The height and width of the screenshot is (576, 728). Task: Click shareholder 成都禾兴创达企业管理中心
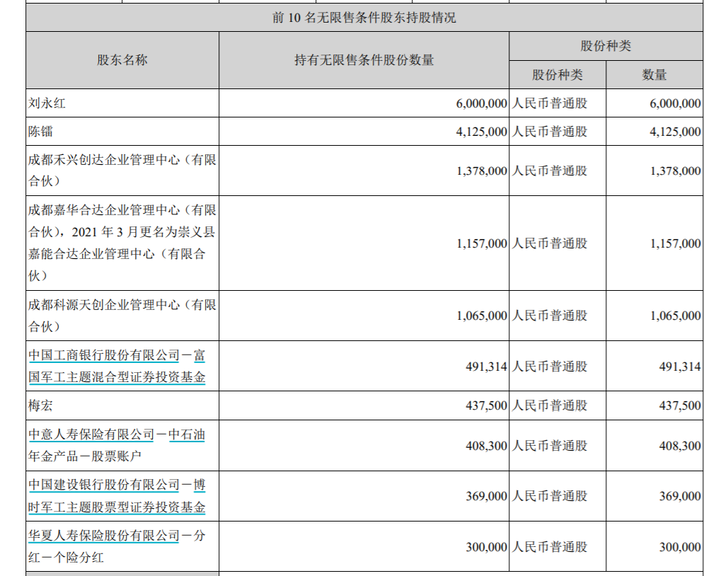coord(122,171)
